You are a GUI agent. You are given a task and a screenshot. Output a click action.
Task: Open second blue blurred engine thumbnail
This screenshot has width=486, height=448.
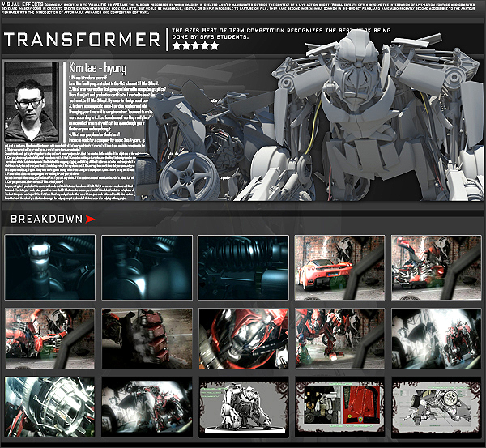[147, 267]
